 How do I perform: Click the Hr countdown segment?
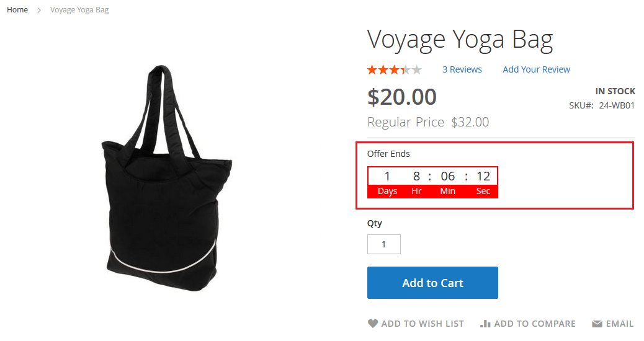click(x=416, y=182)
